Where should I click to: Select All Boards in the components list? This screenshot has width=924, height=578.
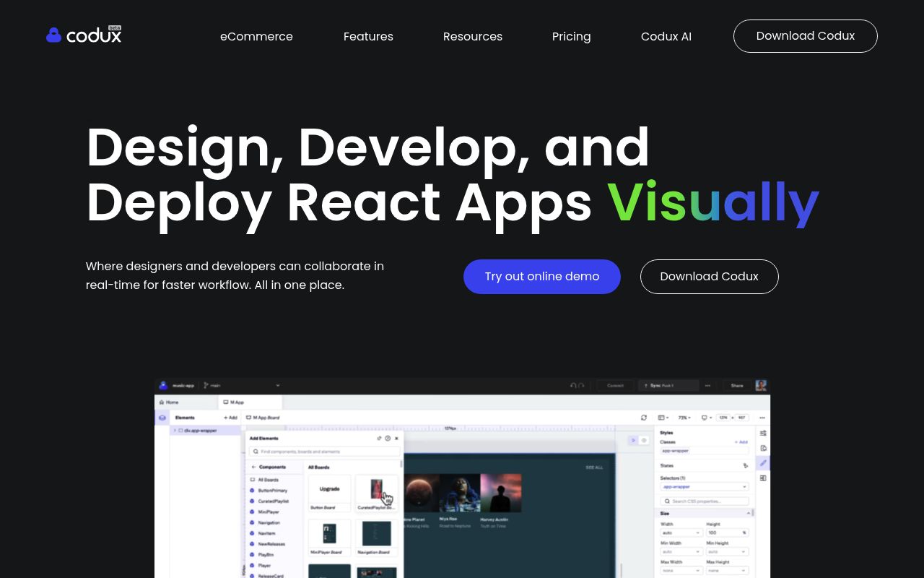click(x=268, y=480)
